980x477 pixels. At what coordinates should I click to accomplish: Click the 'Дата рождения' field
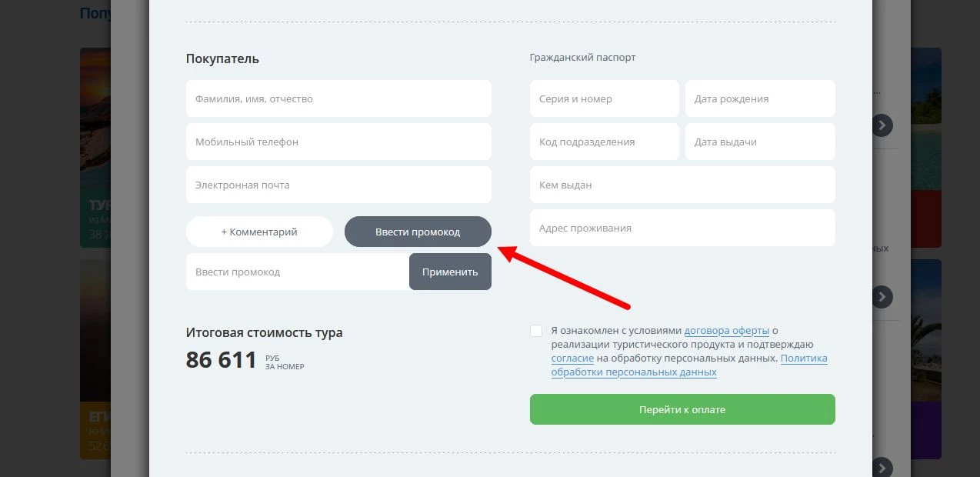(760, 98)
